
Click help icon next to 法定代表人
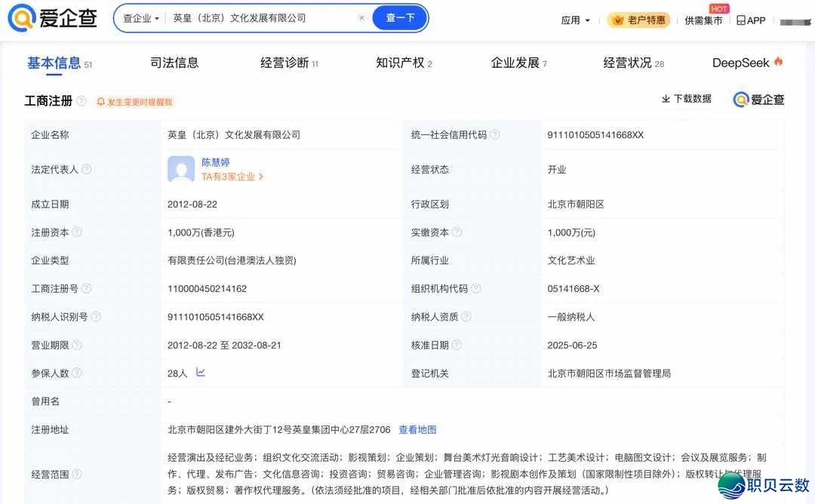coord(86,170)
